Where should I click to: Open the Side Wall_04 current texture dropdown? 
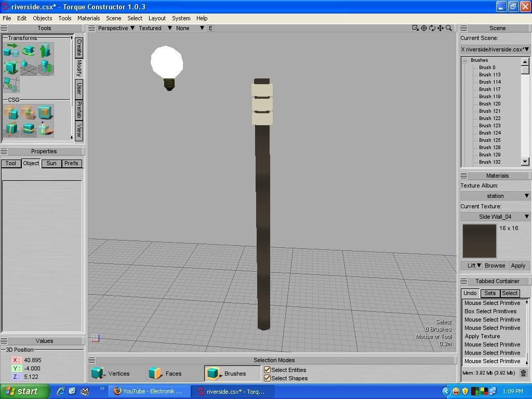(495, 217)
